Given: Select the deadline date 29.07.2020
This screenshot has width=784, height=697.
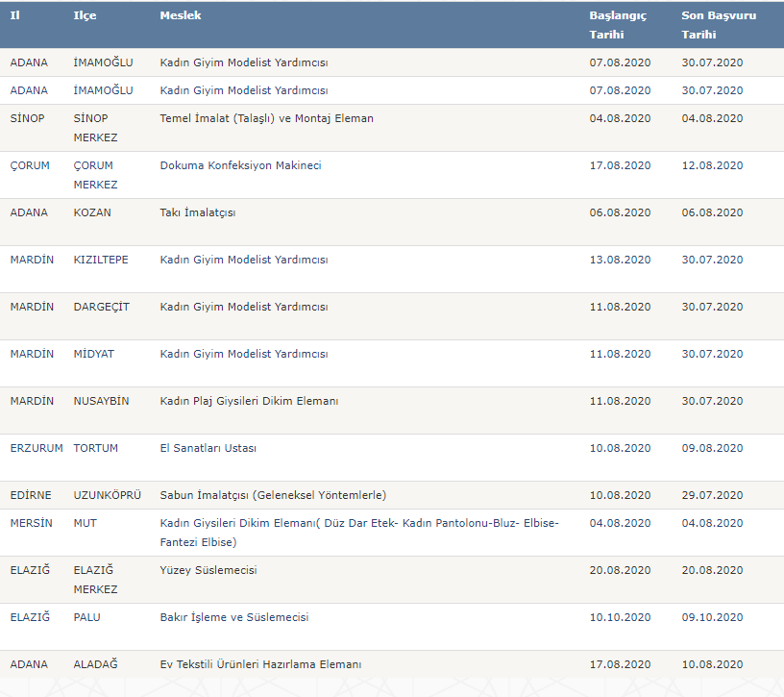Looking at the screenshot, I should click(712, 495).
